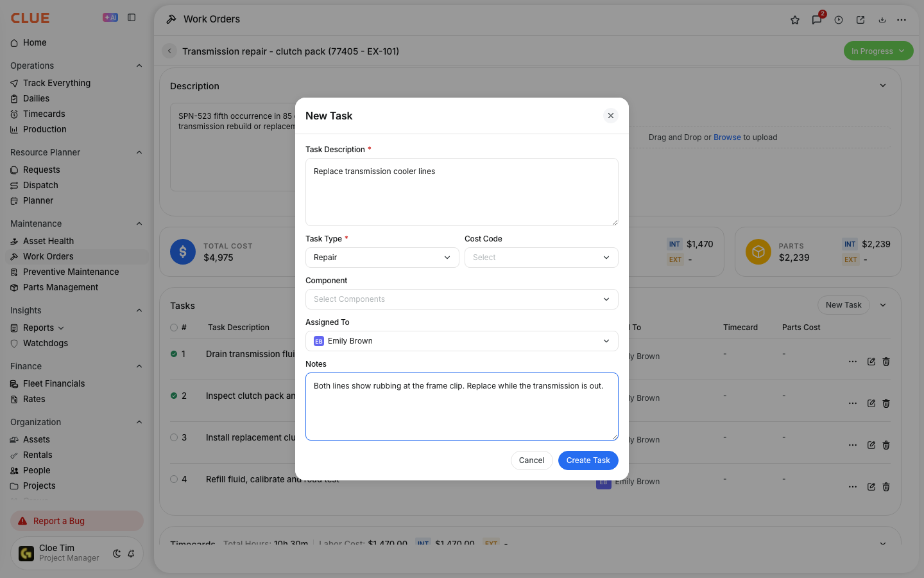924x578 pixels.
Task: Open the history clock icon
Action: (x=839, y=20)
